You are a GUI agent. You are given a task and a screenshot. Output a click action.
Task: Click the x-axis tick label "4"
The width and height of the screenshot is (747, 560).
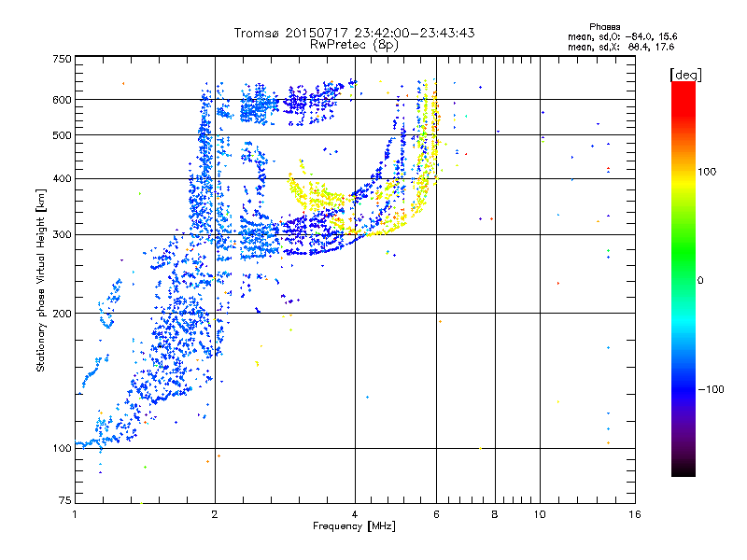355,514
